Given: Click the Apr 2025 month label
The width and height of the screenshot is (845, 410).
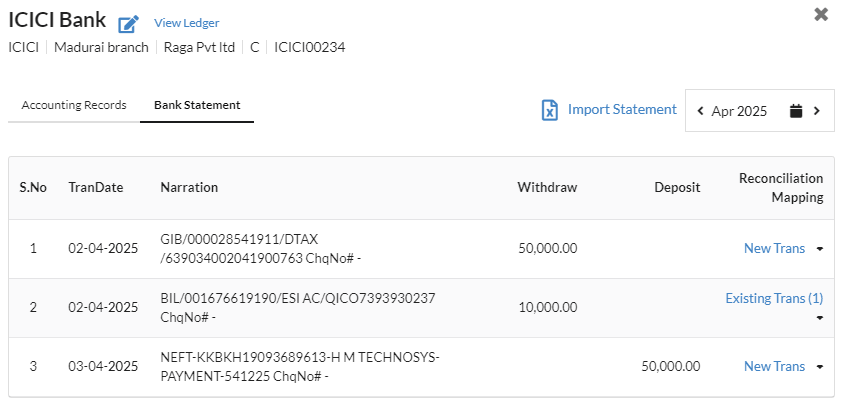Looking at the screenshot, I should (739, 111).
